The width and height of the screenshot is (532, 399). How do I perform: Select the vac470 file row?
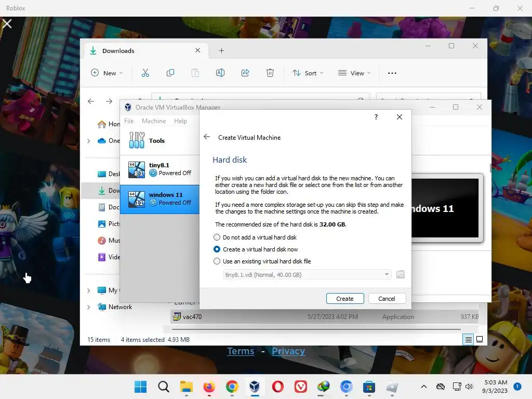click(325, 317)
